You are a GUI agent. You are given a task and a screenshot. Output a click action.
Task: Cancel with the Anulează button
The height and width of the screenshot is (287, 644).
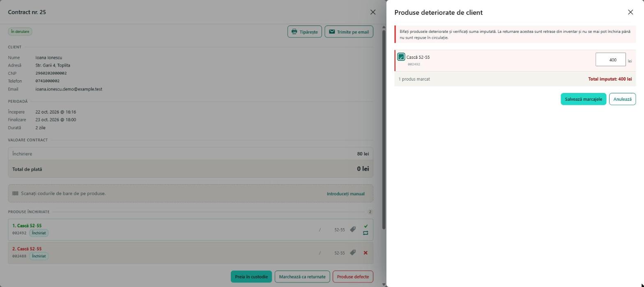point(623,99)
